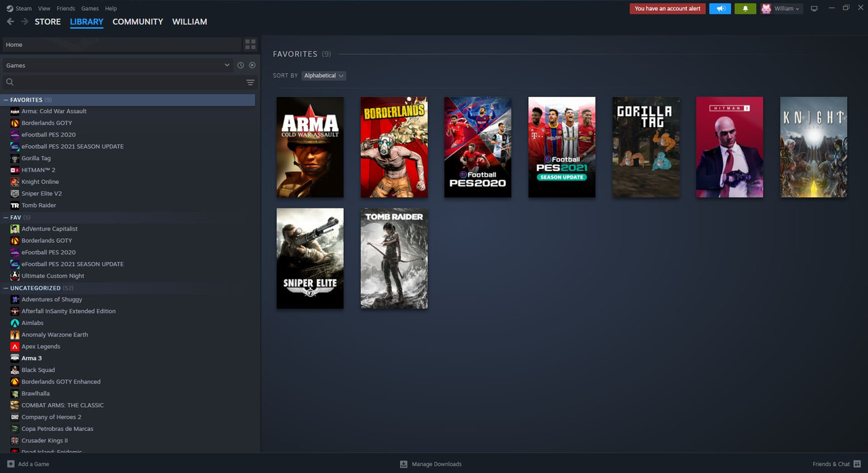The height and width of the screenshot is (473, 868).
Task: Click the Brawlhalla list icon
Action: (x=15, y=394)
